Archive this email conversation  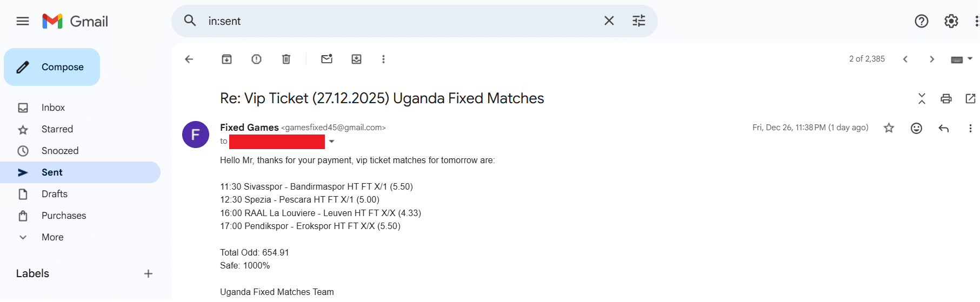(x=226, y=59)
